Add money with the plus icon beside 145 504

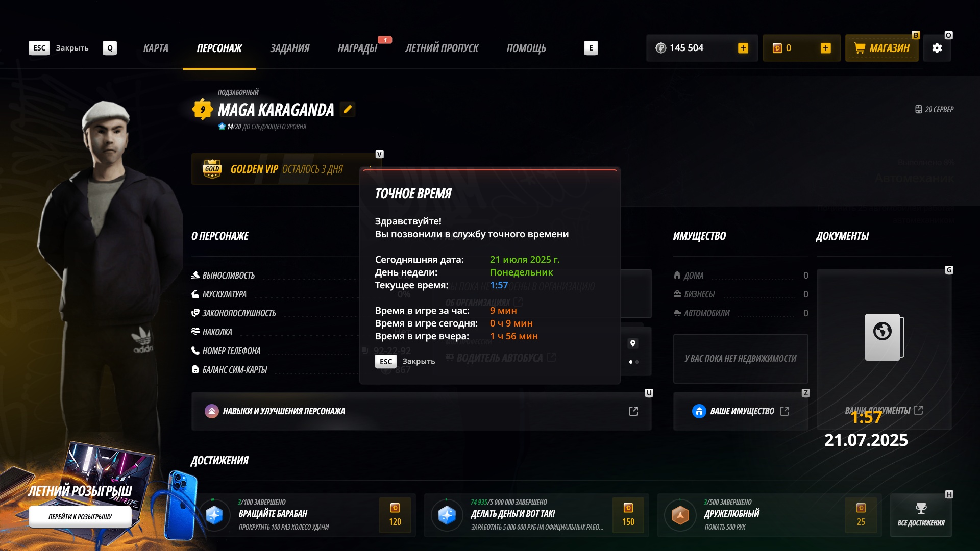(743, 48)
